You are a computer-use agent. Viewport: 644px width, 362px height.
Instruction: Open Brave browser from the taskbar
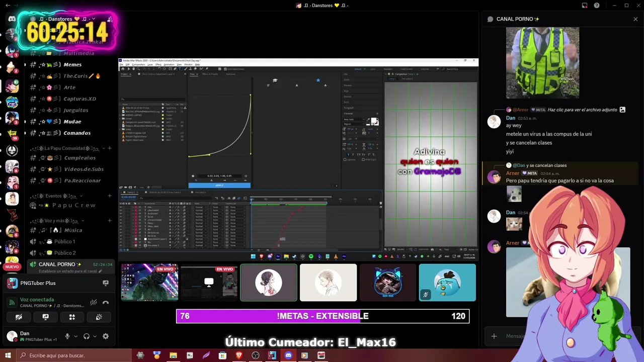[239, 355]
